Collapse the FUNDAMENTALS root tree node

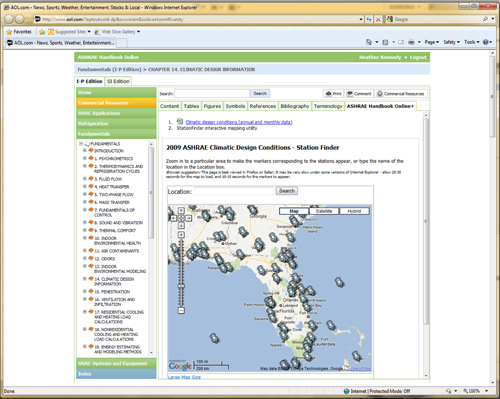81,143
